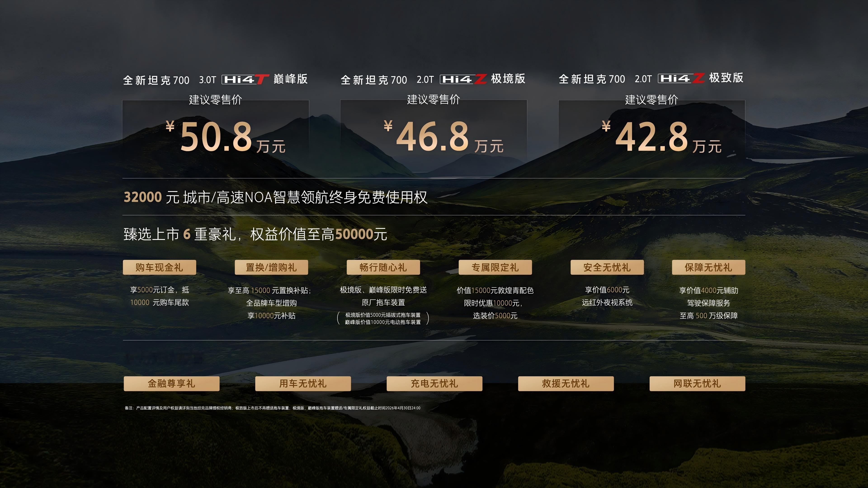The image size is (868, 488).
Task: Select the 专属限定礼 gold tag
Action: point(495,267)
